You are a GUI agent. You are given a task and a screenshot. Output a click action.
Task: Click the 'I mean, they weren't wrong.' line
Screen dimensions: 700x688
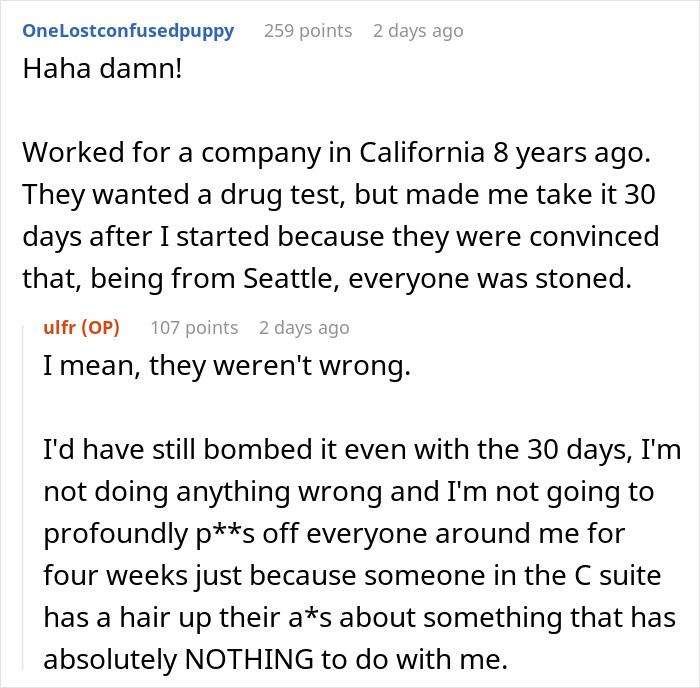[227, 366]
